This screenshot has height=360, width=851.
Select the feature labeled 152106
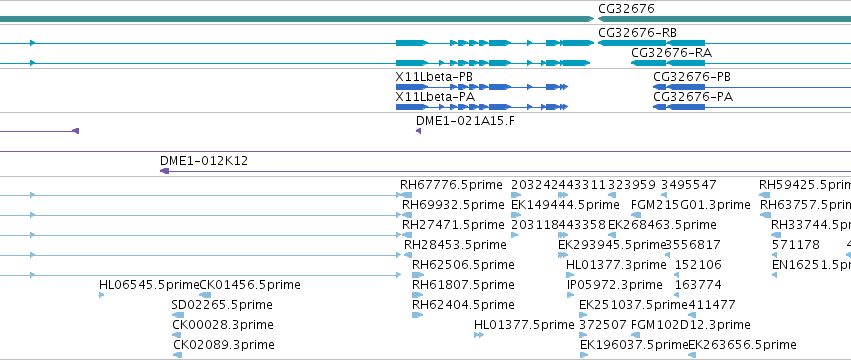tap(698, 265)
